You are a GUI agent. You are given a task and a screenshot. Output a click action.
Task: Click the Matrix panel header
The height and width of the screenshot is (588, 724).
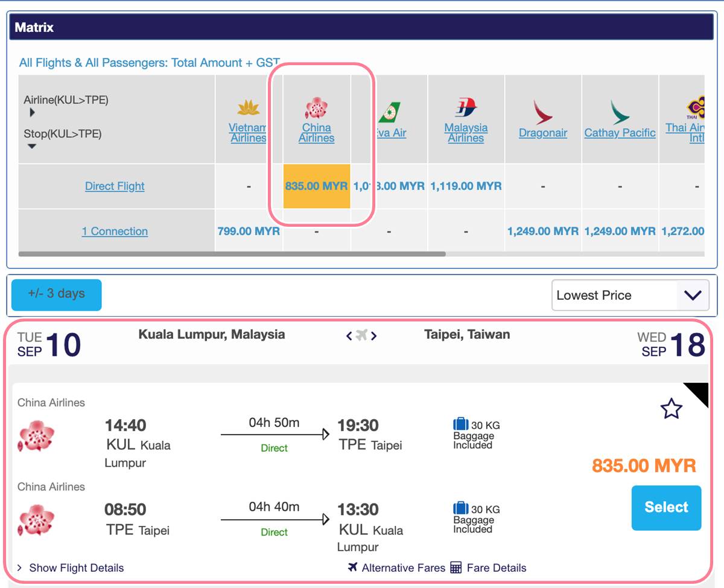(x=362, y=27)
